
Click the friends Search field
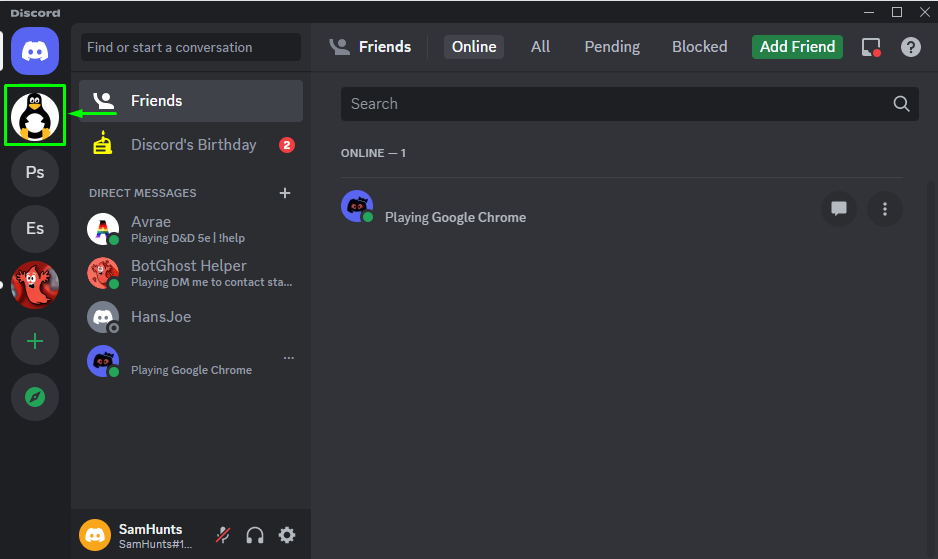pos(629,104)
